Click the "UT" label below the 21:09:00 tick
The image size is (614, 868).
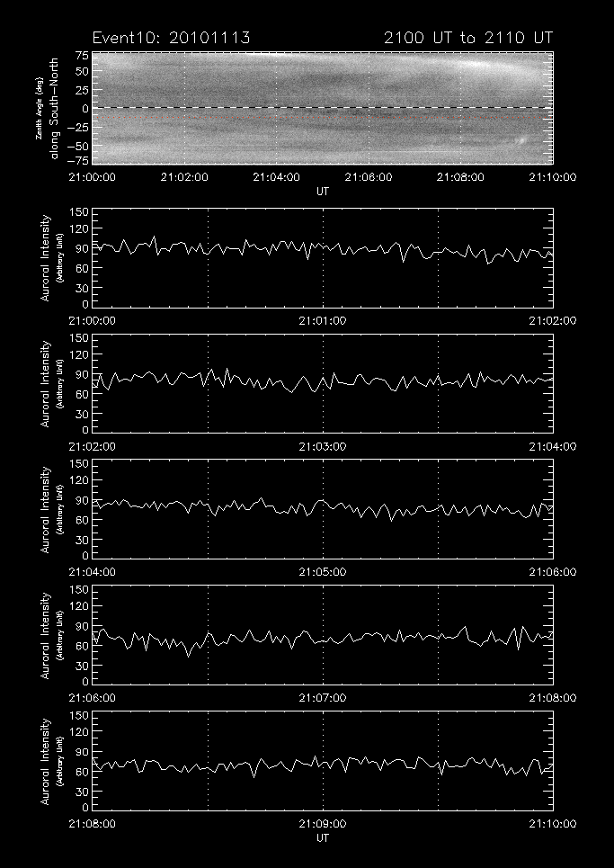[x=323, y=838]
